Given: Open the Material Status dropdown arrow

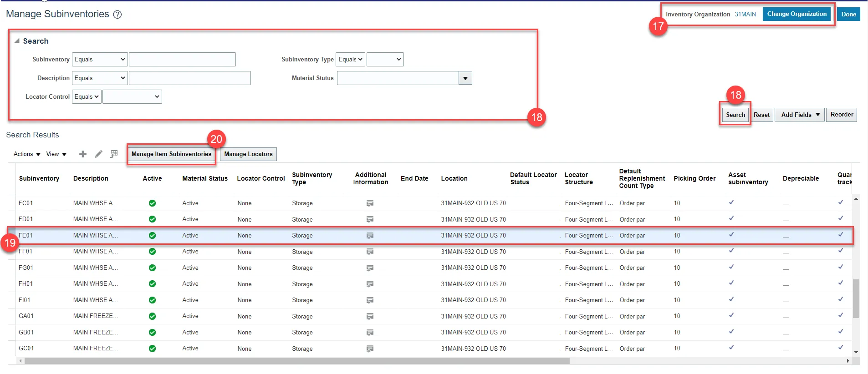Looking at the screenshot, I should point(465,78).
